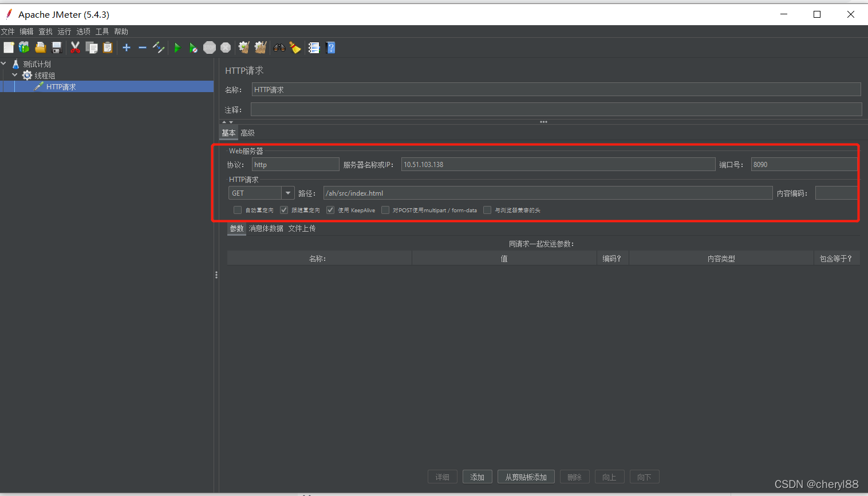Click the 内容编码 input field
This screenshot has width=868, height=496.
point(837,193)
